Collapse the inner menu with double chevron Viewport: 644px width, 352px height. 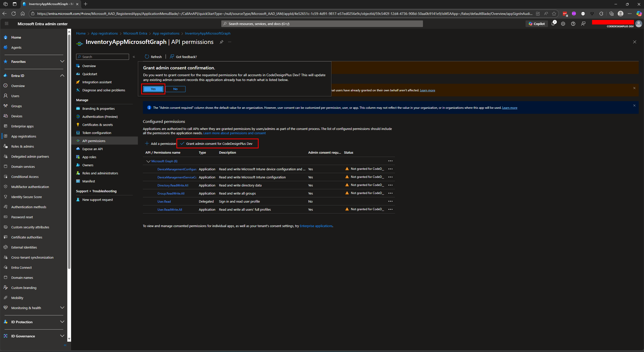click(134, 57)
